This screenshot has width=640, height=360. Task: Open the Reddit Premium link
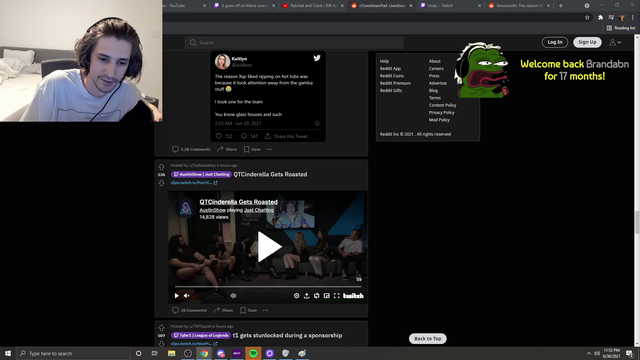coord(395,83)
